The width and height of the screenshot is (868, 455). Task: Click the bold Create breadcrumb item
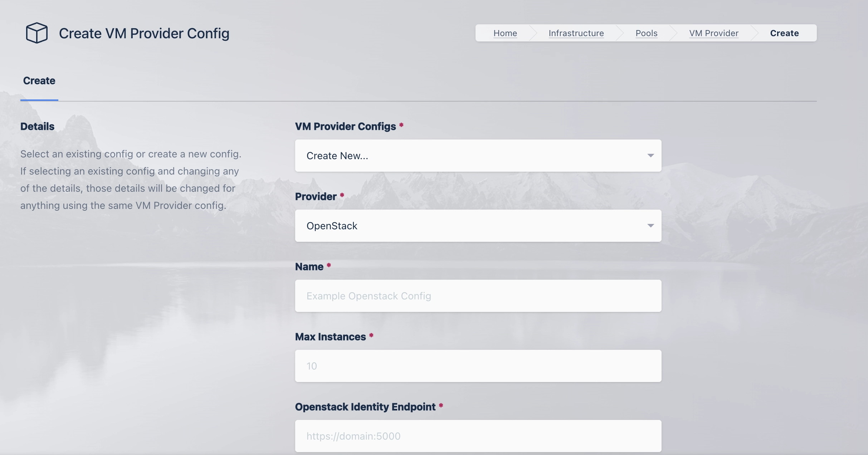click(x=784, y=33)
